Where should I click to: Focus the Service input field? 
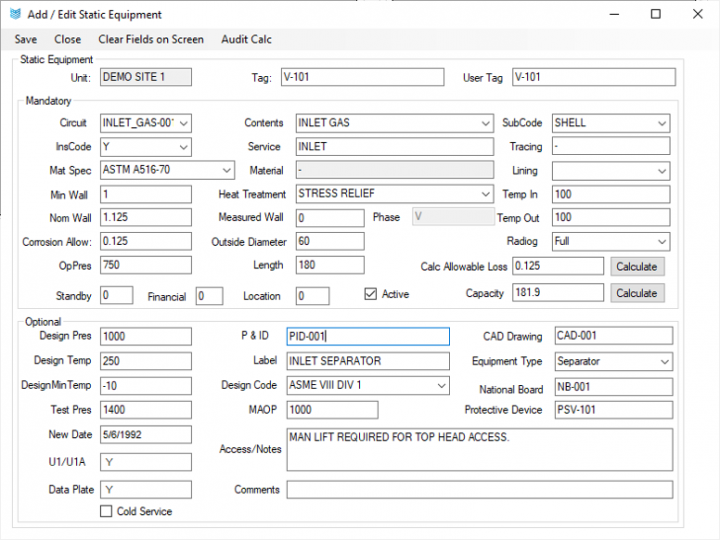(x=395, y=146)
